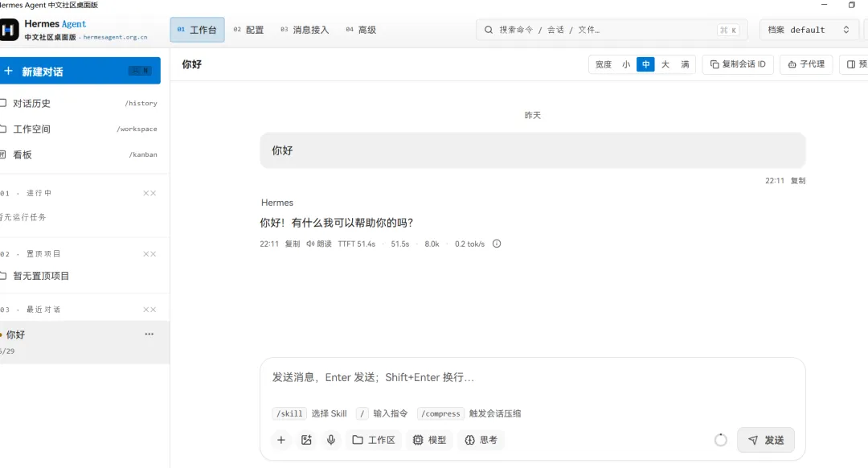This screenshot has height=468, width=868.
Task: Open the 模型 model selector button
Action: coord(429,440)
